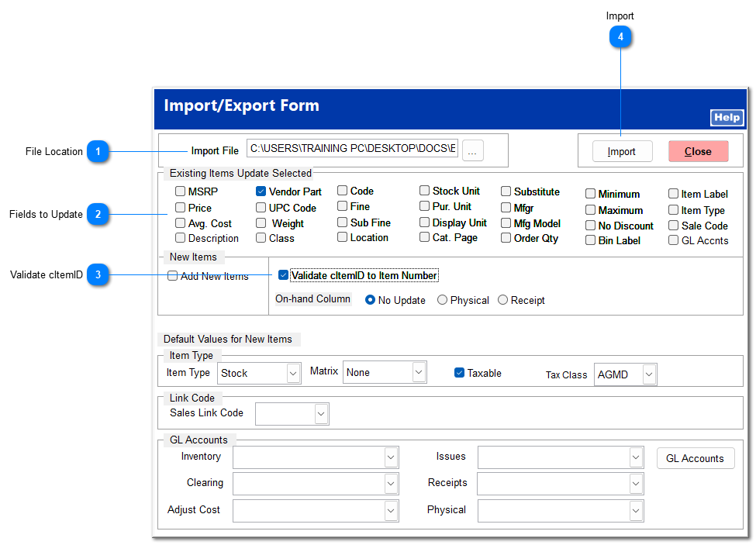Tick the Pur. Unit checkbox
Screen dimensions: 756x545
coord(424,206)
